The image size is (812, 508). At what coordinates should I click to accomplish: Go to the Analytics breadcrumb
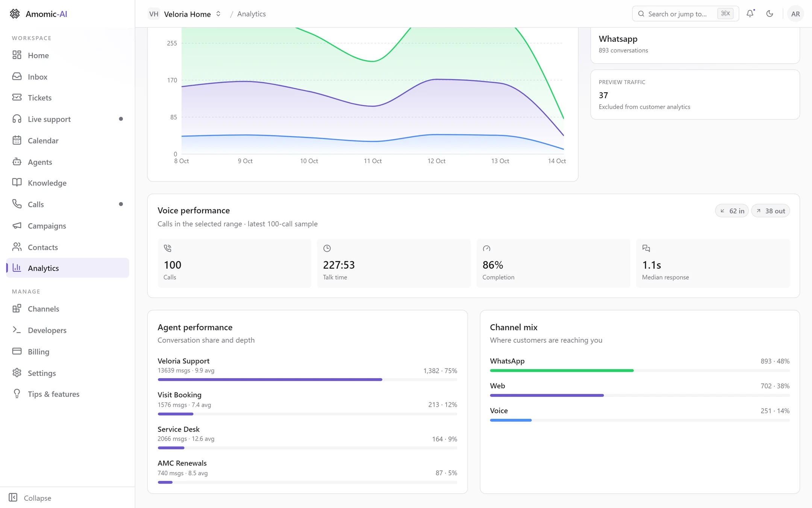click(x=251, y=14)
